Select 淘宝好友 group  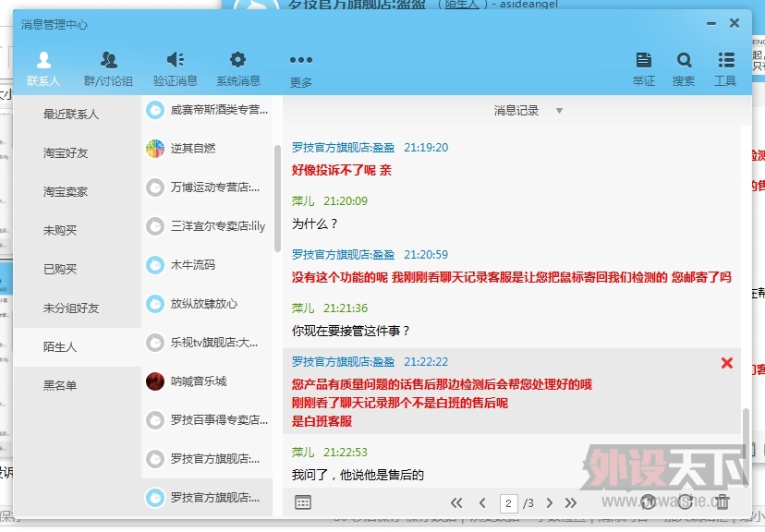coord(77,152)
